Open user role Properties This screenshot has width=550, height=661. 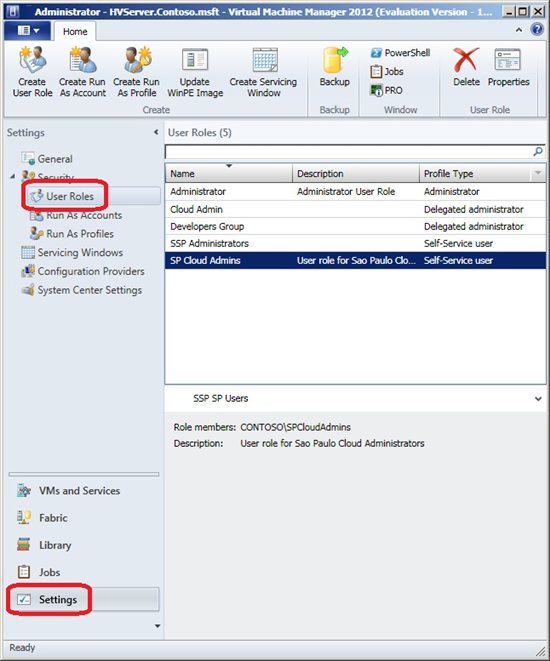[x=508, y=67]
